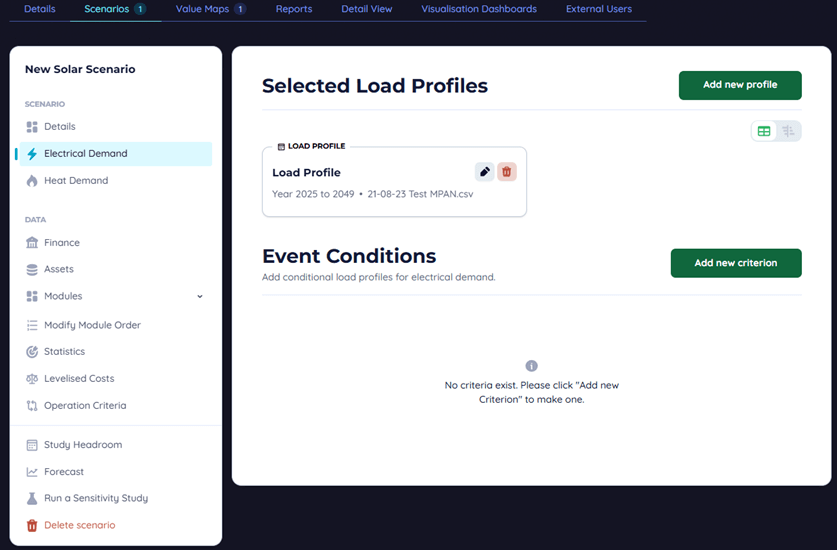Click the Statistics chart icon
The width and height of the screenshot is (837, 550).
tap(32, 351)
